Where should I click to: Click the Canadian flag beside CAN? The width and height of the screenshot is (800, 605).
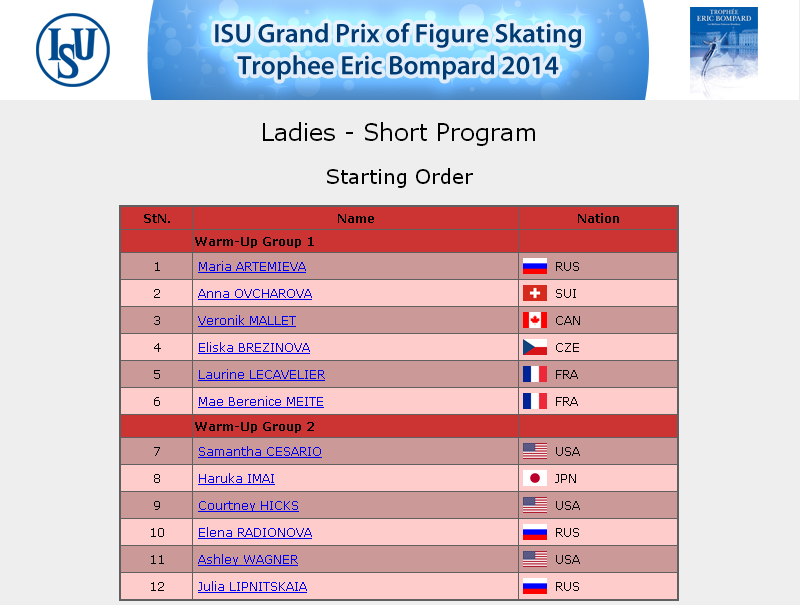[x=535, y=320]
